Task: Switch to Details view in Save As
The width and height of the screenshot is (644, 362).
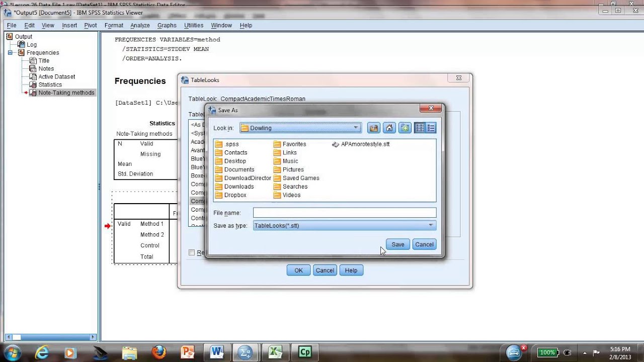Action: click(x=431, y=128)
